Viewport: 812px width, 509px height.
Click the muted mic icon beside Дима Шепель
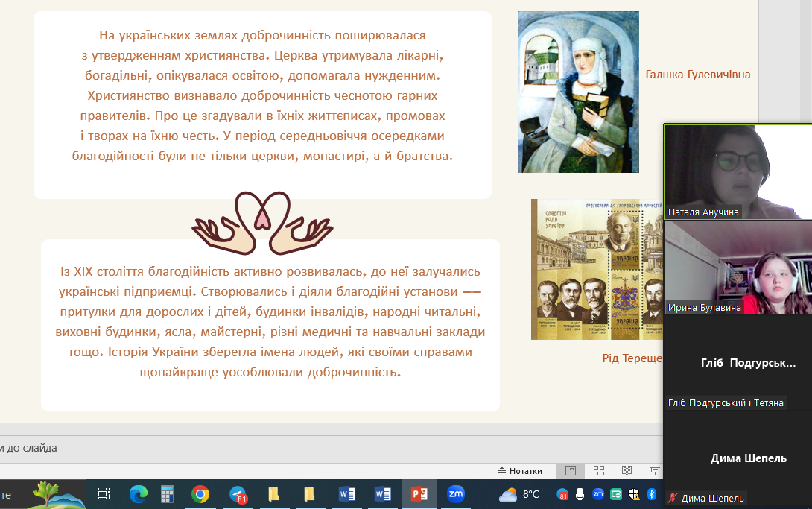673,498
